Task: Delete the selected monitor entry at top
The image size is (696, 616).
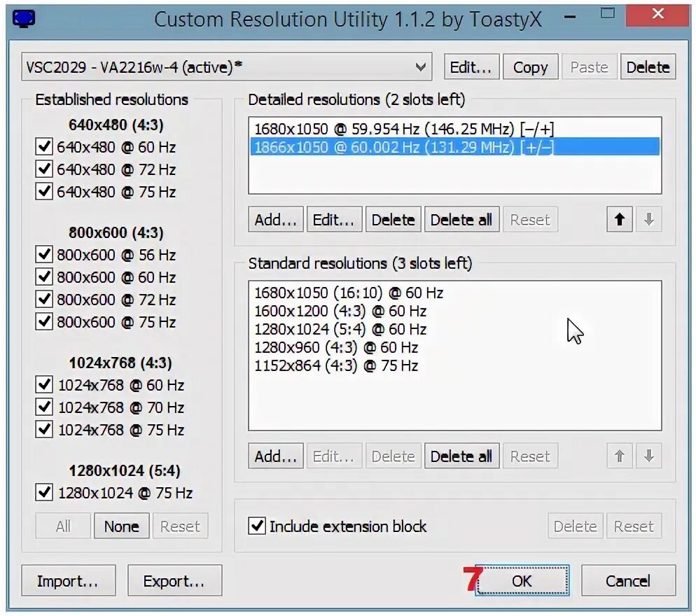Action: pos(648,67)
